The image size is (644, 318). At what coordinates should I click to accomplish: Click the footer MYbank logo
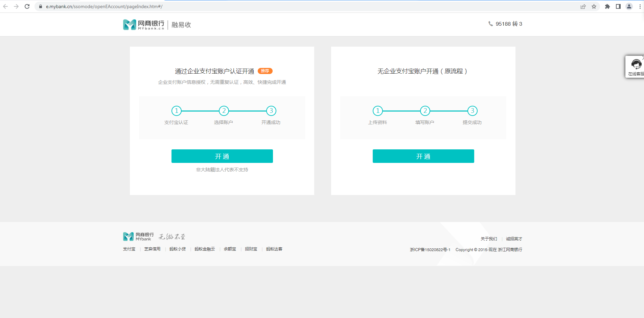(x=138, y=237)
